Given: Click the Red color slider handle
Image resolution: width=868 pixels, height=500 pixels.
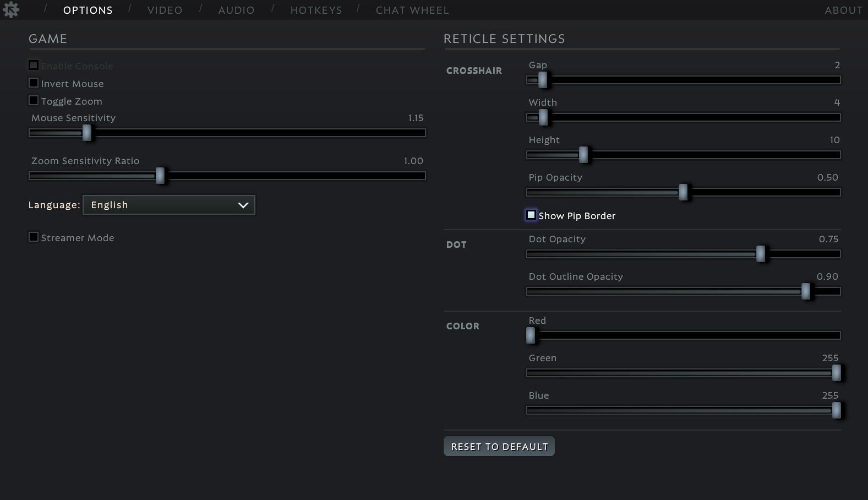Looking at the screenshot, I should pos(531,335).
